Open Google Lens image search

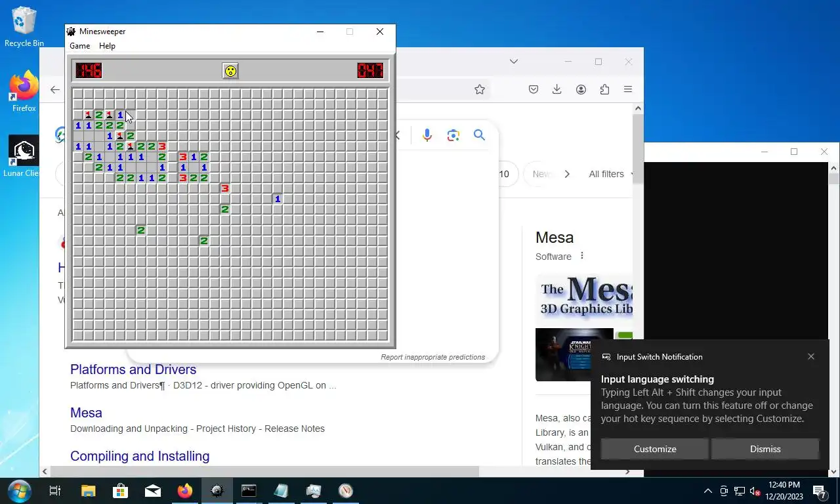pos(453,135)
